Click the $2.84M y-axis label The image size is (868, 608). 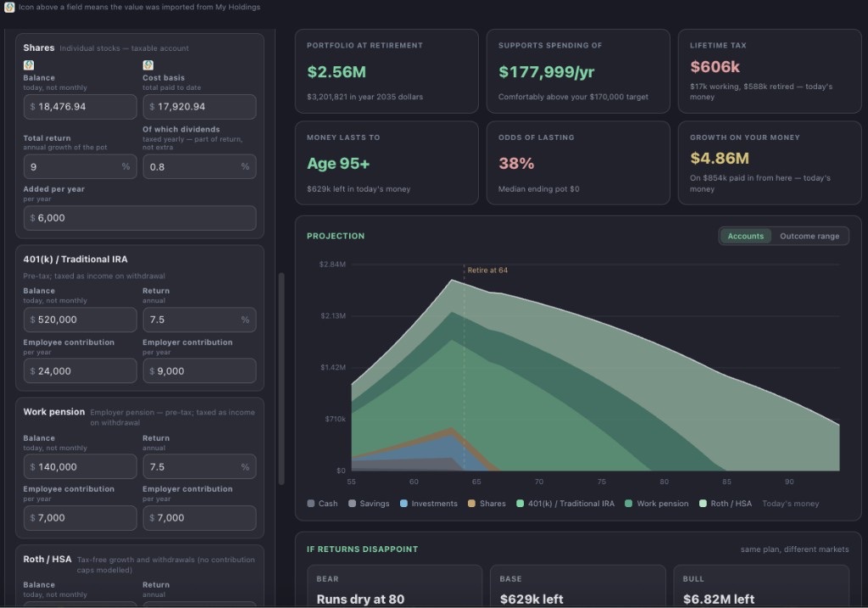click(332, 264)
